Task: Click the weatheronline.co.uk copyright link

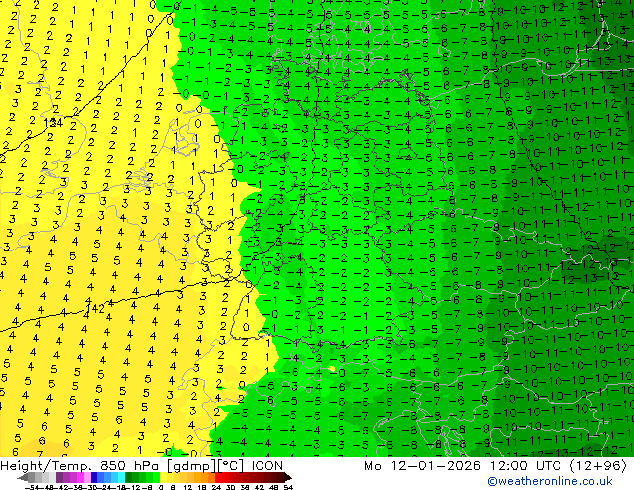Action: click(x=550, y=481)
